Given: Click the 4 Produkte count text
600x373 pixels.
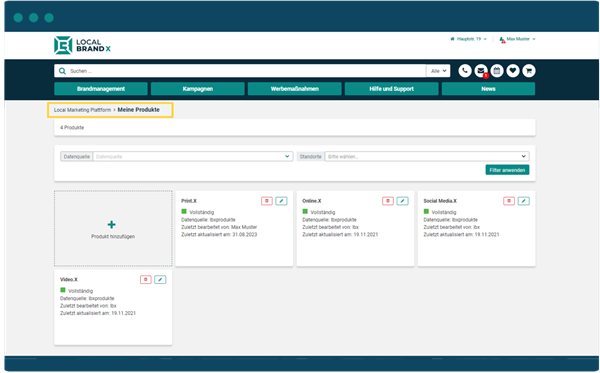Looking at the screenshot, I should point(72,127).
